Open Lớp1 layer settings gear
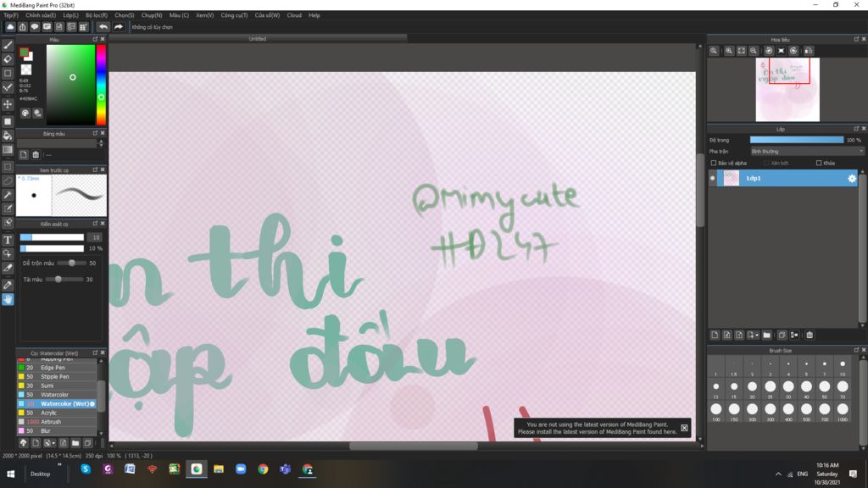 pyautogui.click(x=851, y=178)
